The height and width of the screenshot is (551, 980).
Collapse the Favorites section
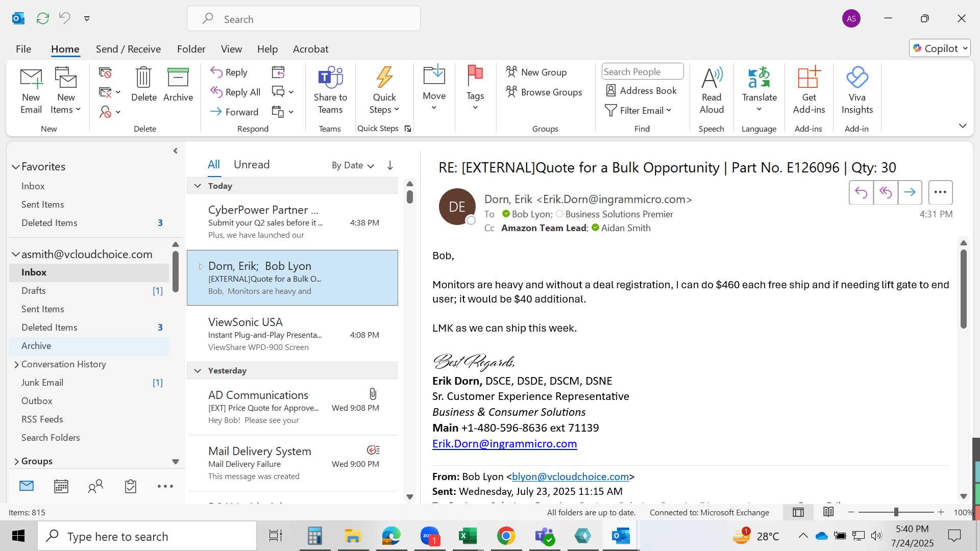(16, 167)
